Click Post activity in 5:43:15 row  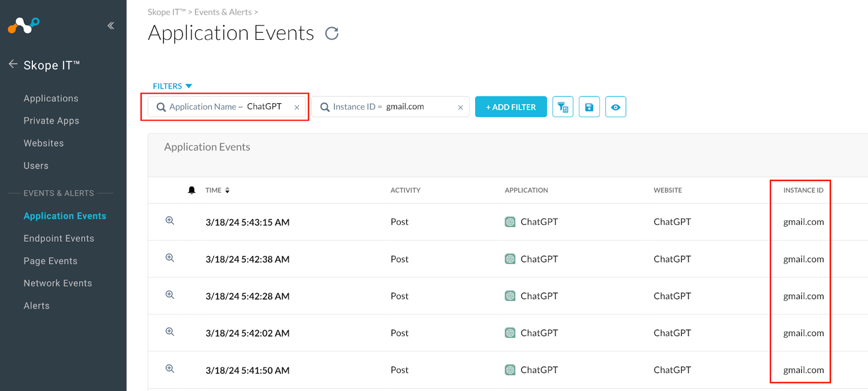click(x=399, y=222)
